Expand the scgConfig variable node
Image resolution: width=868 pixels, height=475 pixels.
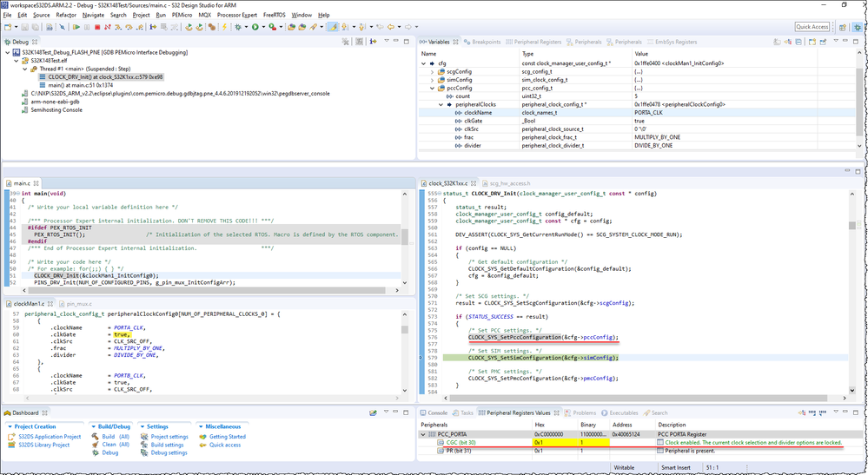tap(432, 71)
